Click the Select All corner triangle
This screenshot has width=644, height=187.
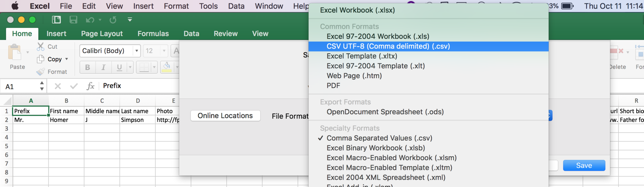pyautogui.click(x=7, y=101)
